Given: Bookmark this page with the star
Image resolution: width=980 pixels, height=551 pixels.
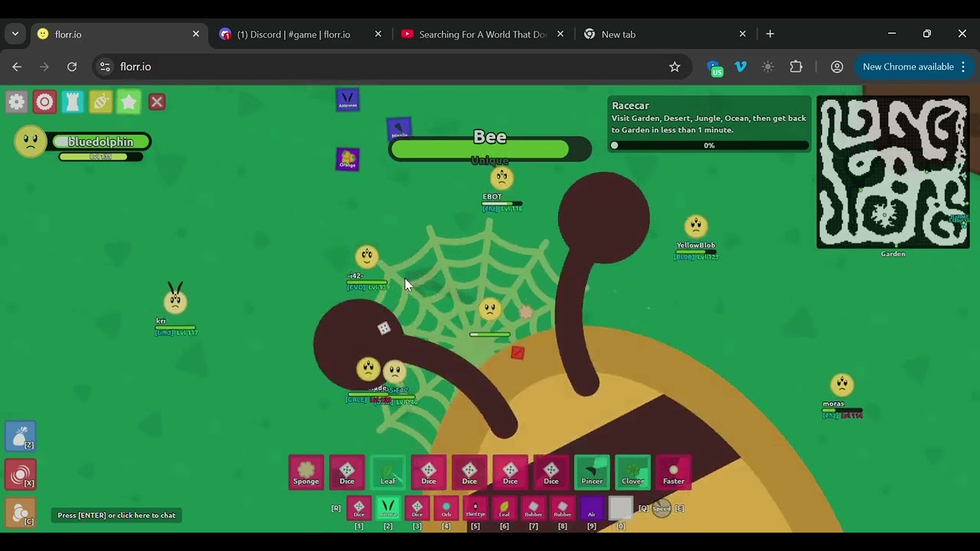Looking at the screenshot, I should tap(675, 67).
